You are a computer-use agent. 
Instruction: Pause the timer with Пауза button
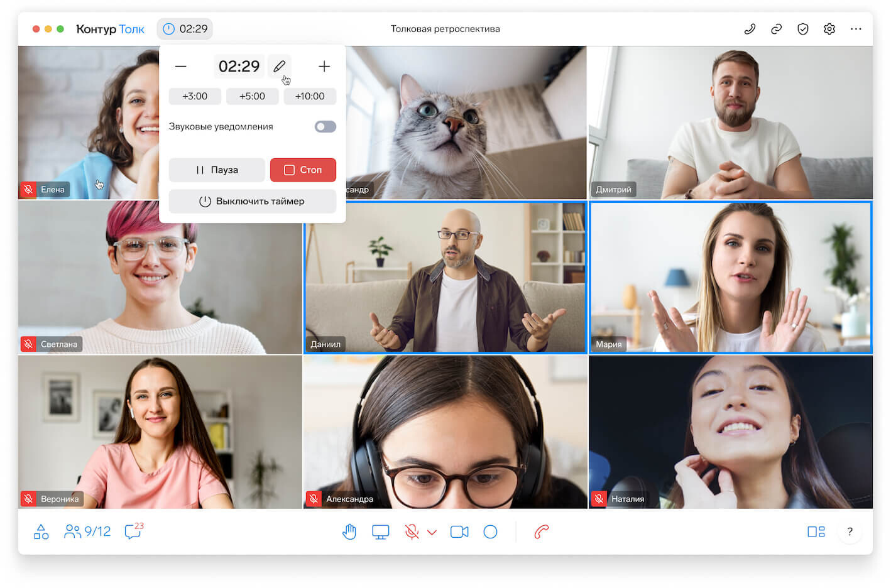pos(217,170)
